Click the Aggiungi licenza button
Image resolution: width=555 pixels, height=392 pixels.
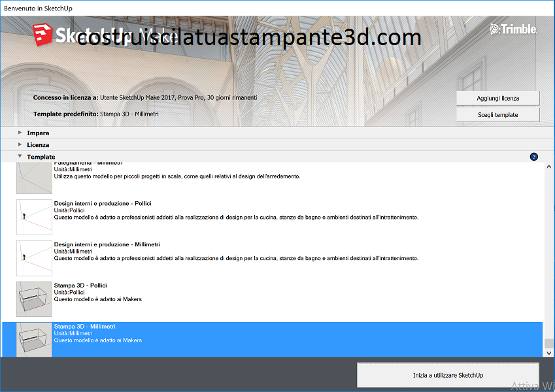(x=497, y=99)
